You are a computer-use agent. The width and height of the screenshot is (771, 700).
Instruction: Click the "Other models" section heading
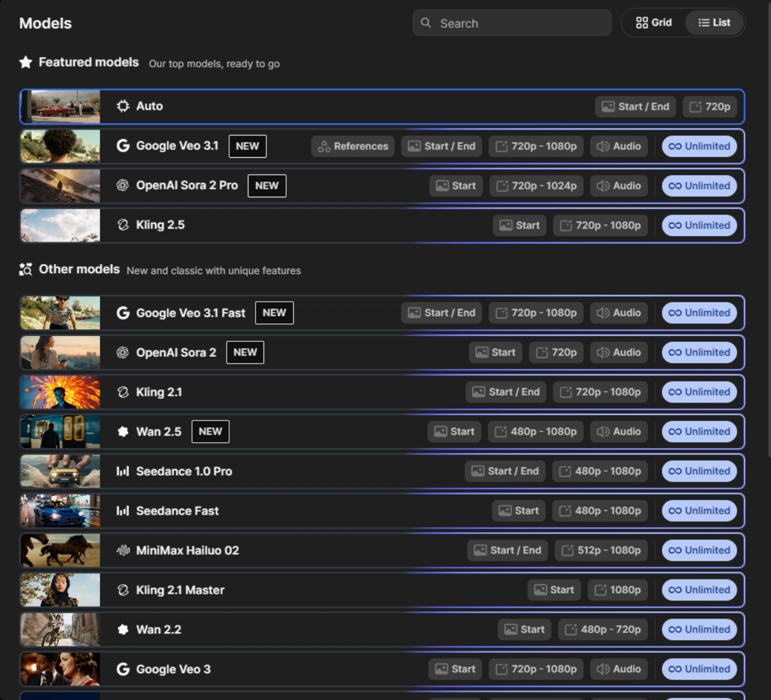(79, 269)
